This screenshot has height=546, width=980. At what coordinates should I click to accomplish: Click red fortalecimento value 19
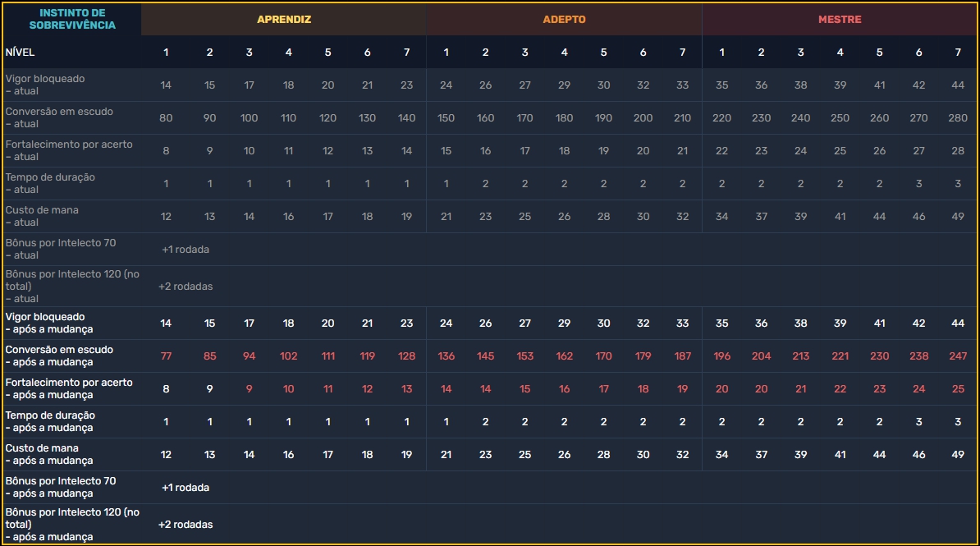pos(682,390)
